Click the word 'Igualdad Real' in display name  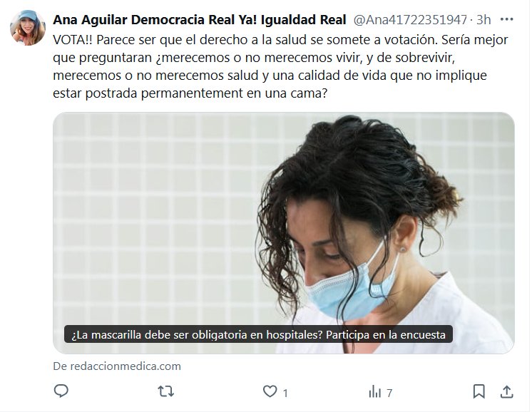click(303, 20)
